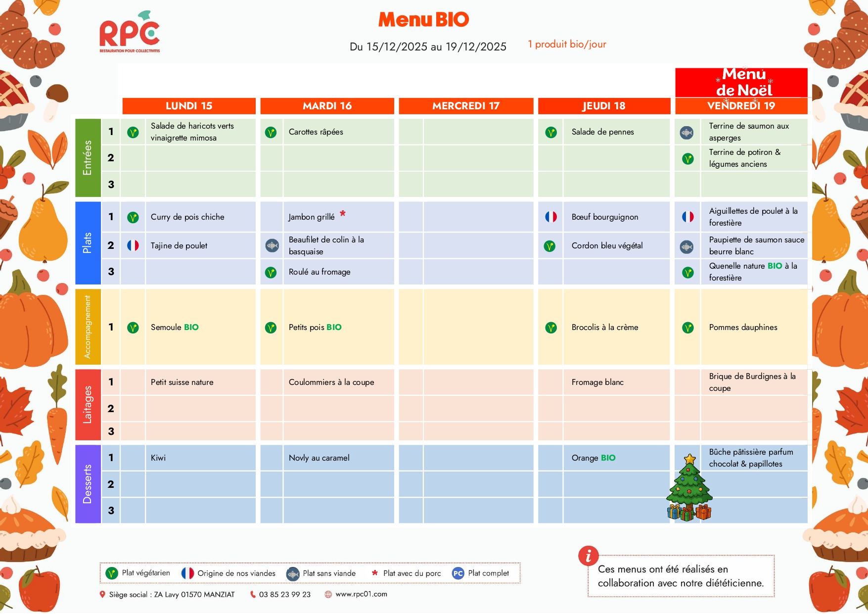Image resolution: width=868 pixels, height=614 pixels.
Task: Click the French flag beside Tajine de poulet
Action: 133,245
